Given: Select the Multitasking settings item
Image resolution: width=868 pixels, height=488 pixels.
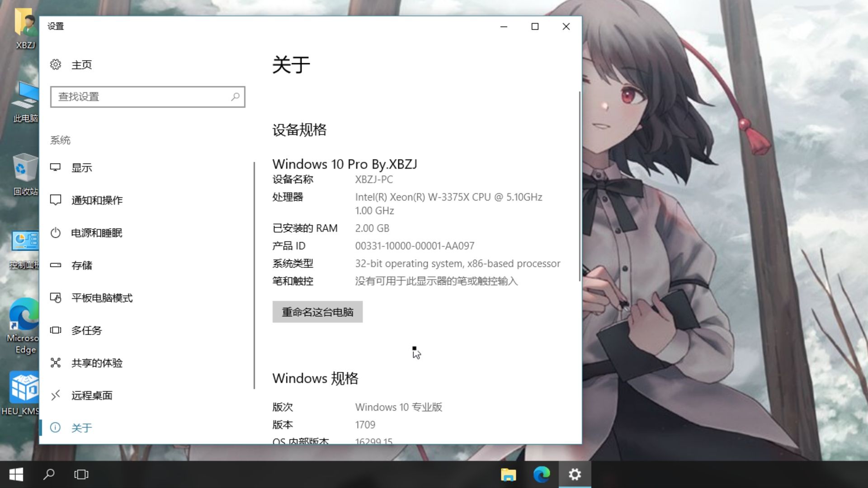Looking at the screenshot, I should [86, 330].
